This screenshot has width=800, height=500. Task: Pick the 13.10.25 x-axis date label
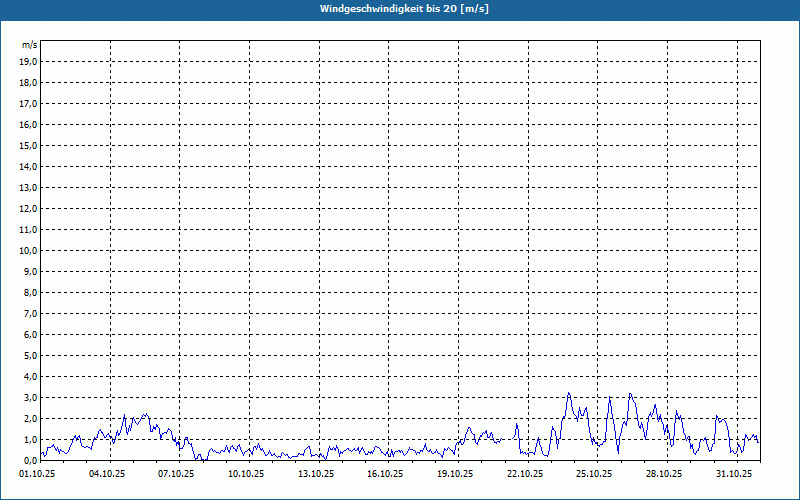pos(316,474)
